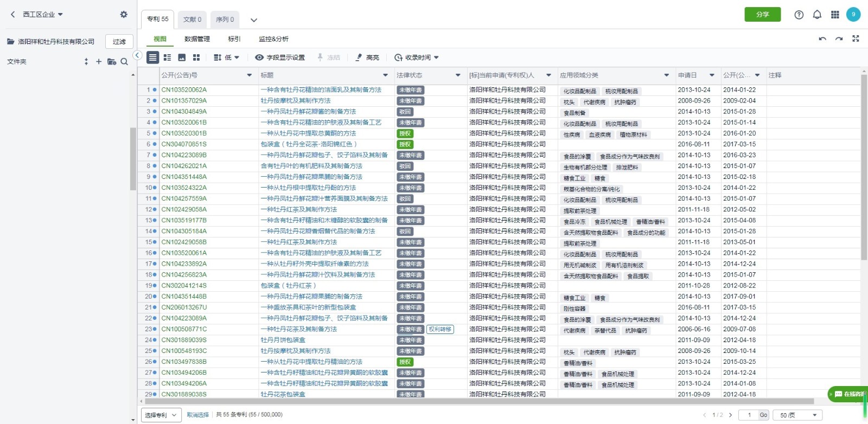
Task: Click the horizontal scrollbar under the table
Action: tap(479, 401)
